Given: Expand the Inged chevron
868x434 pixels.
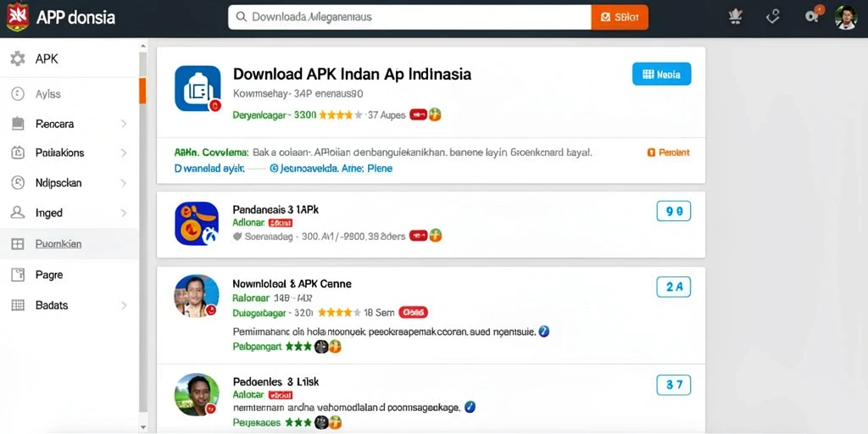Looking at the screenshot, I should coord(124,213).
